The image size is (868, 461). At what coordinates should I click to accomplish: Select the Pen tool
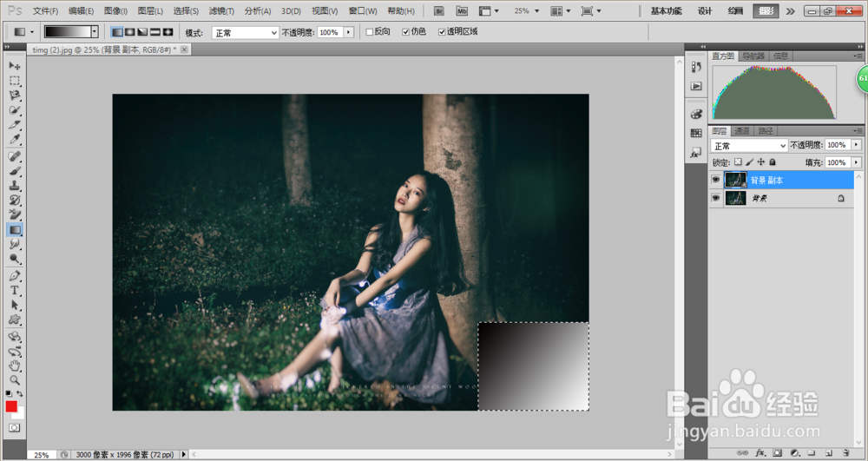click(15, 275)
